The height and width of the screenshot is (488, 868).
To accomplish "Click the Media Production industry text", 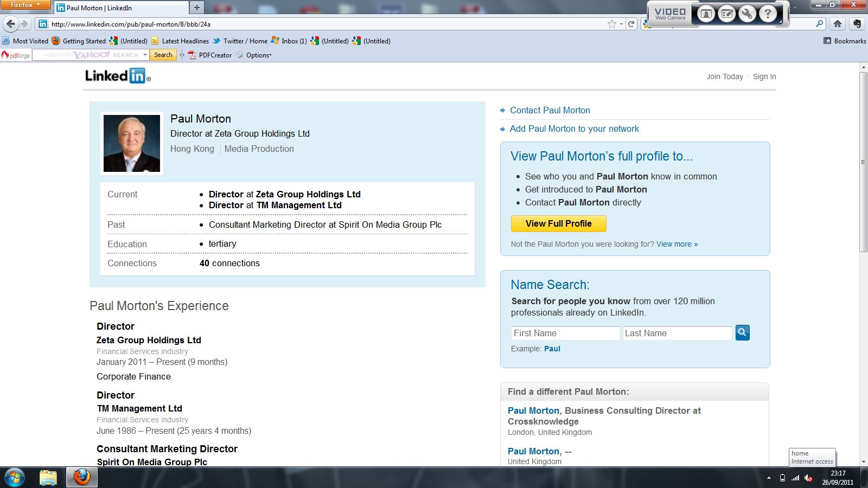I will click(x=259, y=149).
